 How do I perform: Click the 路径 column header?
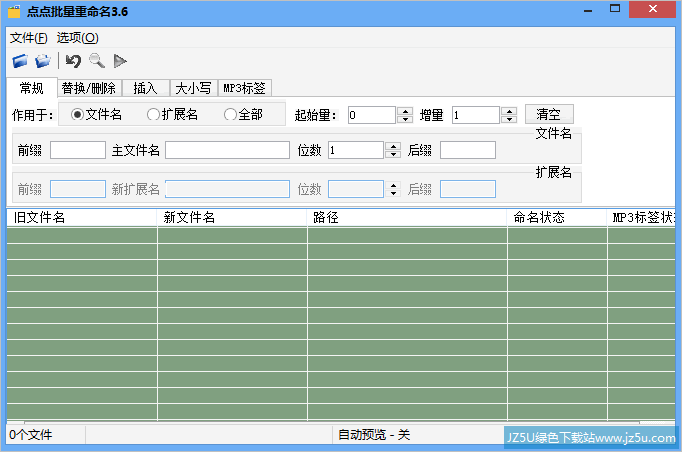[407, 218]
